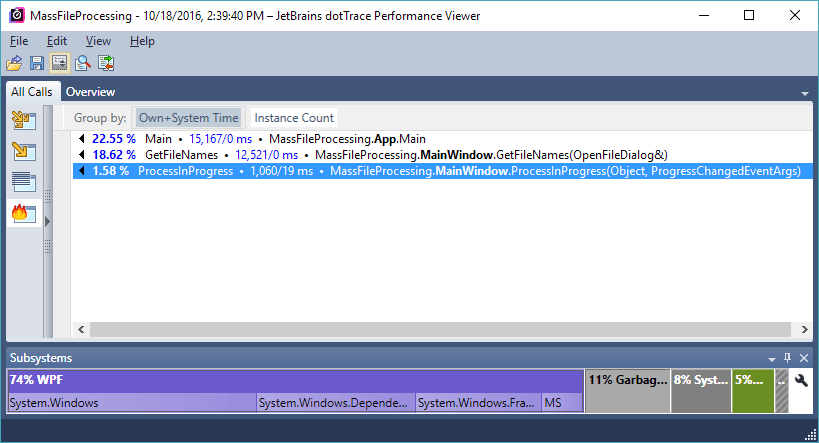Select the call tree sidebar icon
The width and height of the screenshot is (819, 443).
point(24,121)
